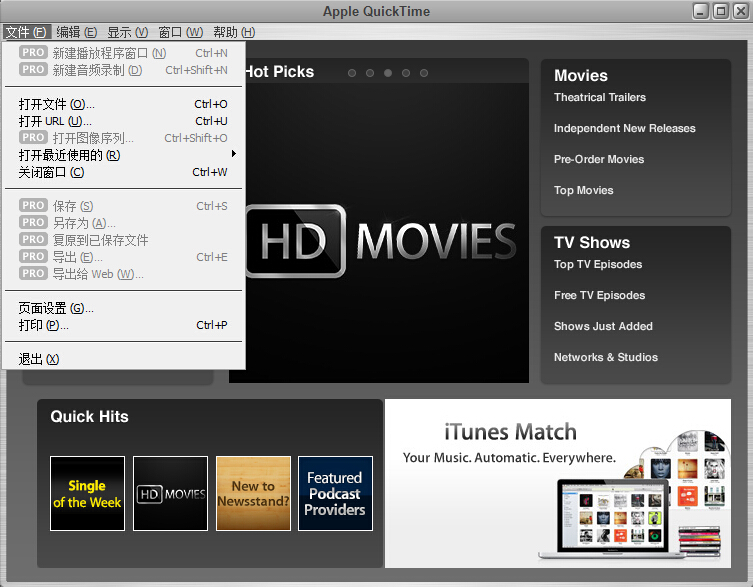753x587 pixels.
Task: Open the 编辑 menu in menu bar
Action: point(76,33)
